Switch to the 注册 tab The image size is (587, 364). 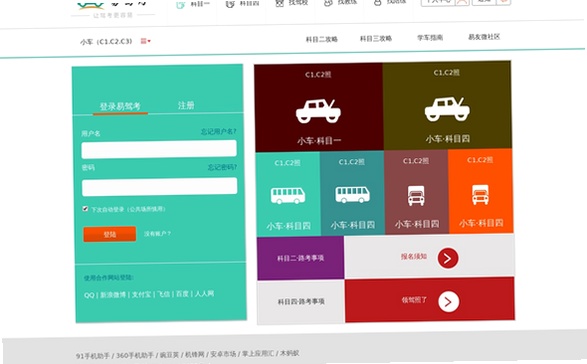[x=186, y=105]
